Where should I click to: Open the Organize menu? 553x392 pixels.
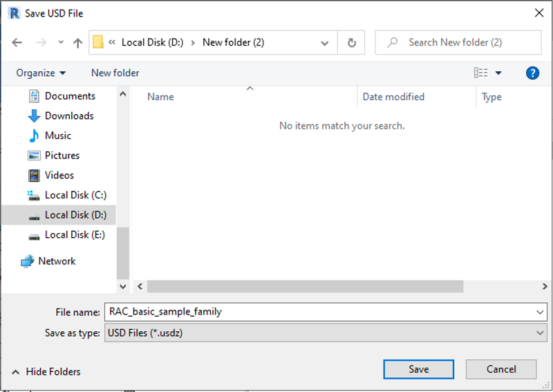coord(41,73)
